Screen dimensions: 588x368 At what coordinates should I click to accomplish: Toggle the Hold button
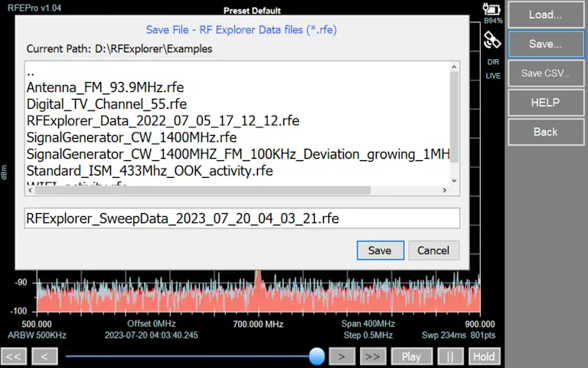click(x=484, y=356)
